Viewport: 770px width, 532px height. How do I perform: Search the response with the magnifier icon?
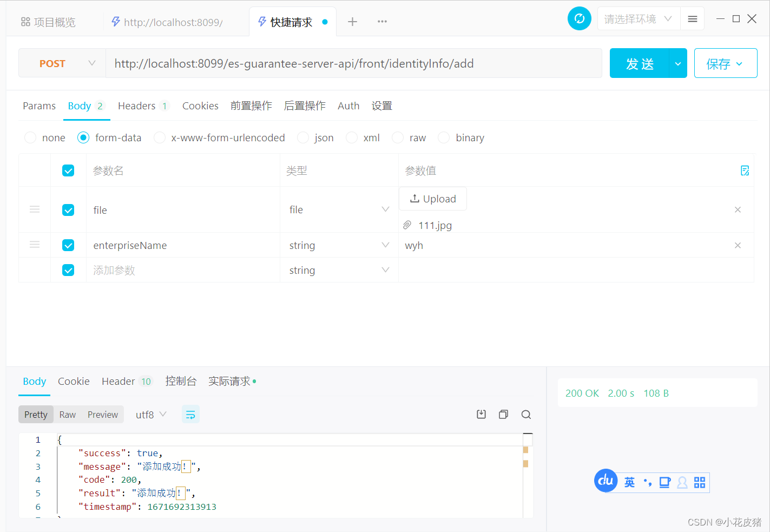coord(526,415)
